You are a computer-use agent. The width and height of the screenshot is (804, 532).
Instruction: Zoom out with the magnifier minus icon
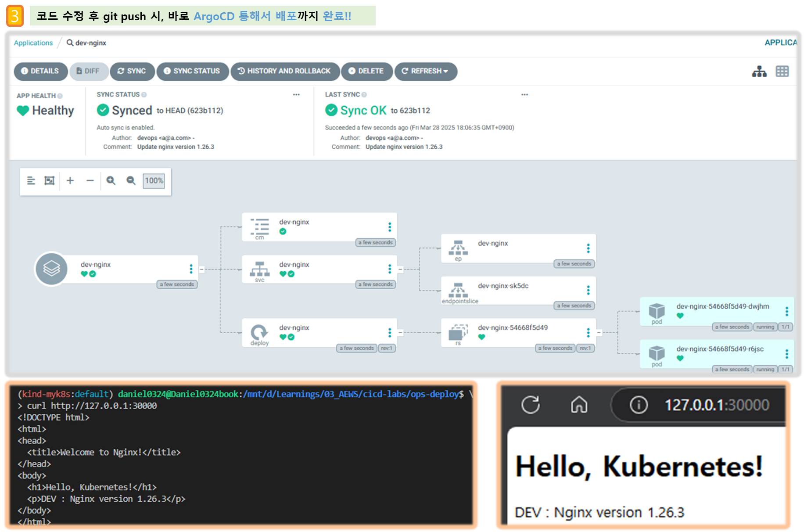(x=131, y=180)
